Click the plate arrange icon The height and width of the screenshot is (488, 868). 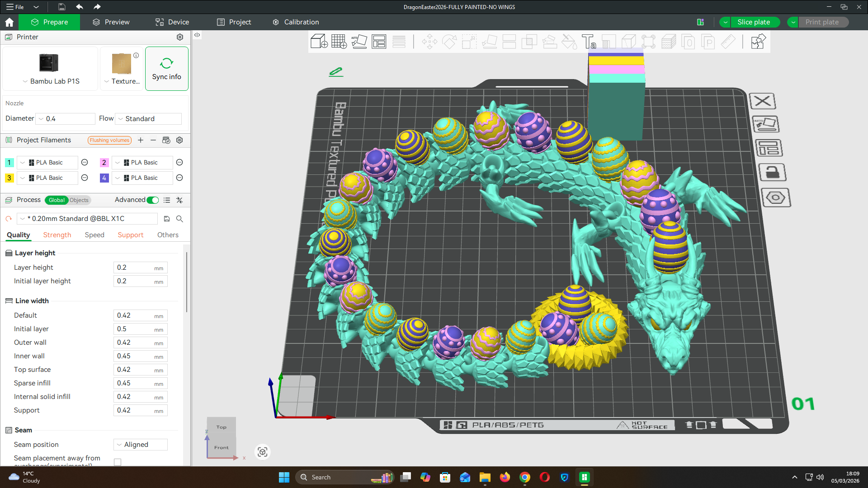(769, 148)
